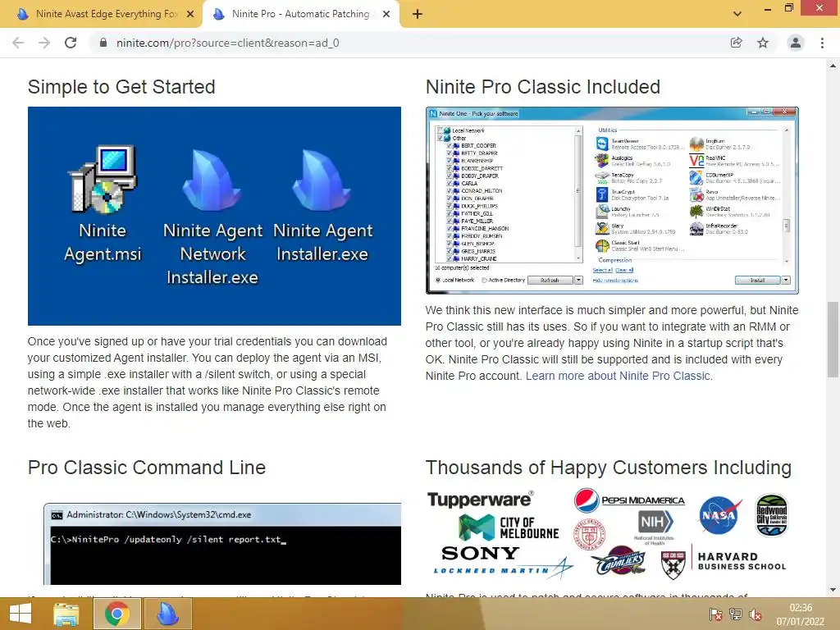840x630 pixels.
Task: Expand the tab search chevron
Action: click(x=737, y=14)
